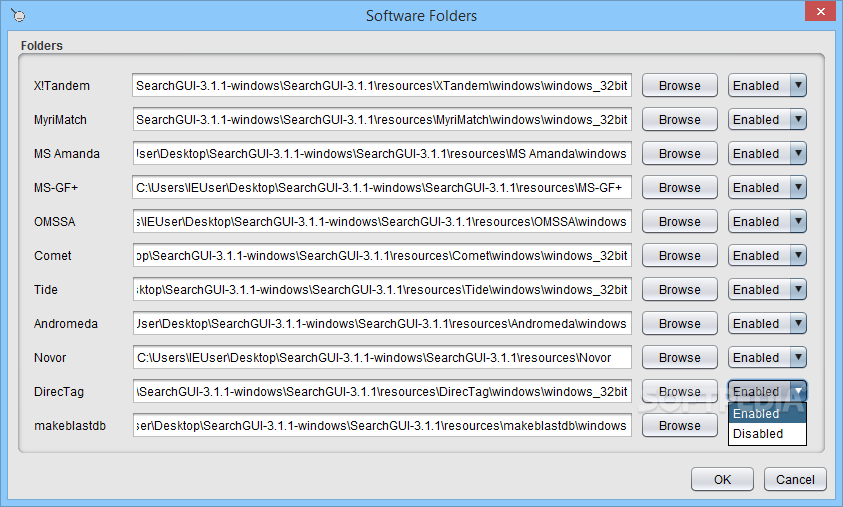Open the Comet Enabled dropdown
The image size is (843, 507).
coord(767,255)
